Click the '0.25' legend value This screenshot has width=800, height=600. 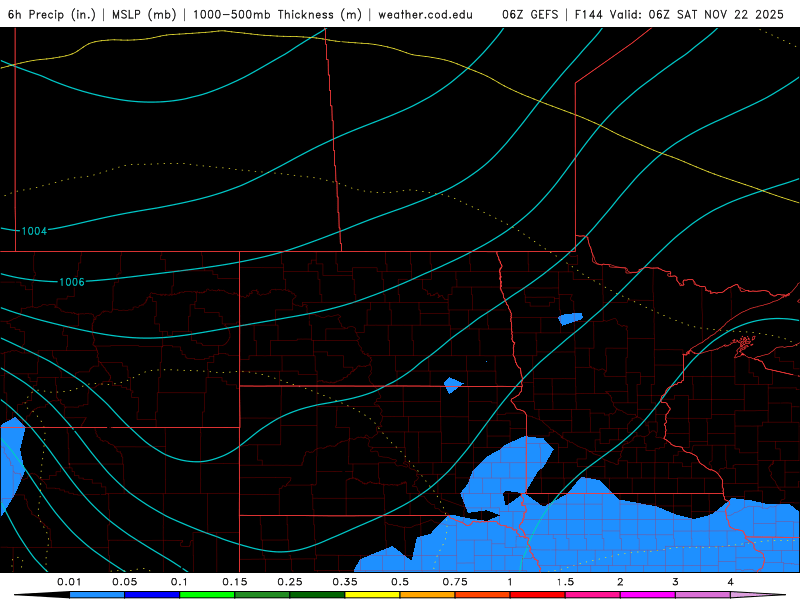(290, 582)
